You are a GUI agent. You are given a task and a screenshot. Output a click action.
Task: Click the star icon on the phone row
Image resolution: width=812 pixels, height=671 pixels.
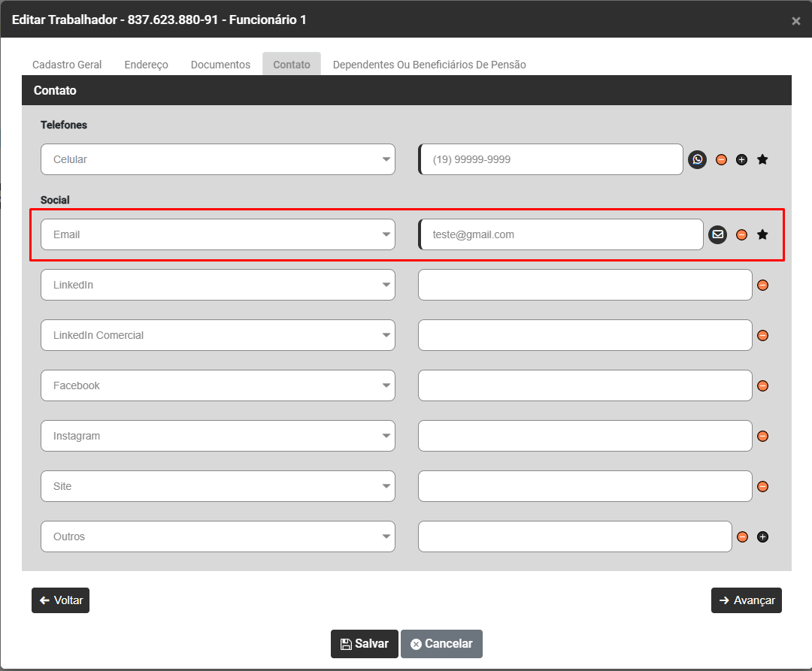762,159
